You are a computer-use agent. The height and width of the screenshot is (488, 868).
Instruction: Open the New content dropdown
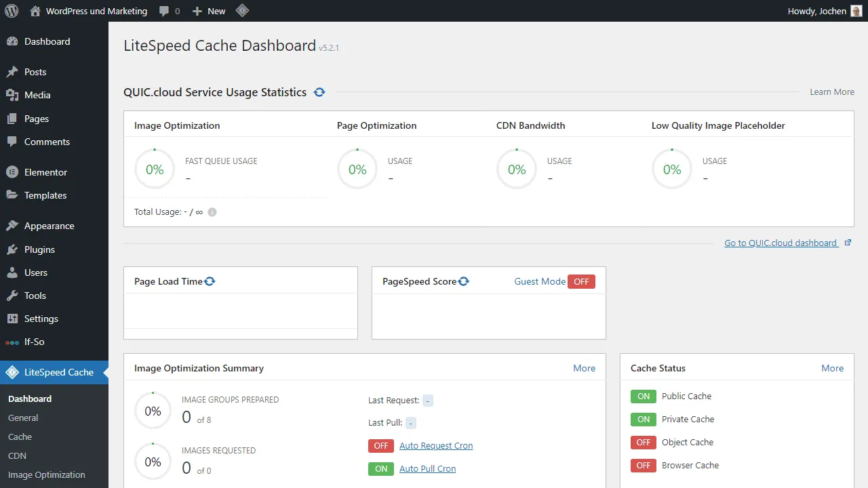[209, 11]
